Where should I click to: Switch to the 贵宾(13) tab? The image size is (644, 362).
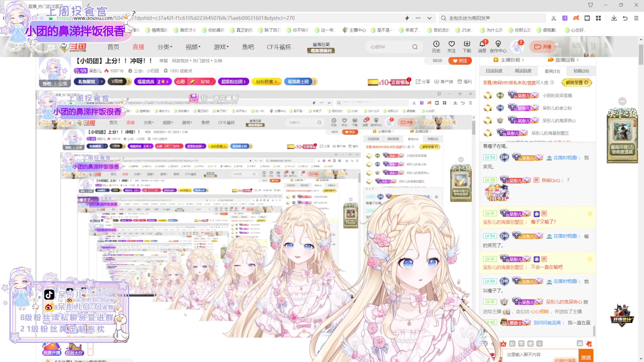(552, 71)
